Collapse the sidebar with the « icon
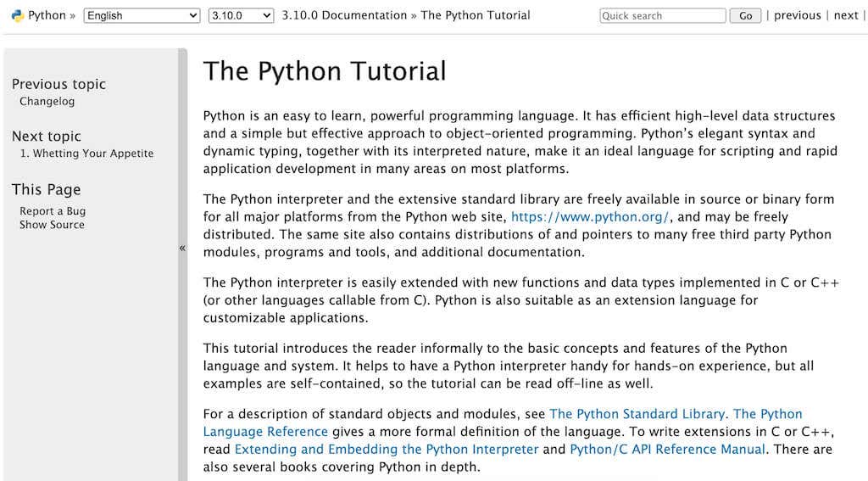The image size is (868, 481). [x=182, y=248]
